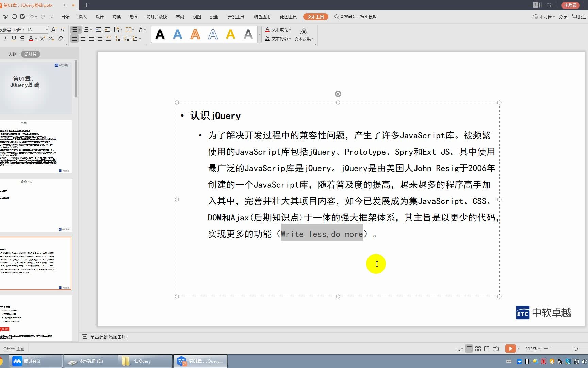Apply superscript formatting
This screenshot has height=368, width=588.
click(43, 39)
